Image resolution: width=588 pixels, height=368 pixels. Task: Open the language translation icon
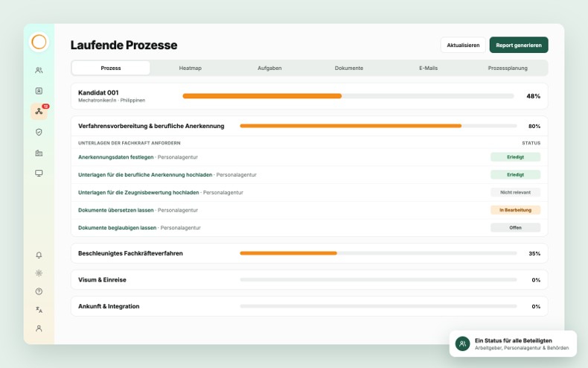(x=39, y=310)
